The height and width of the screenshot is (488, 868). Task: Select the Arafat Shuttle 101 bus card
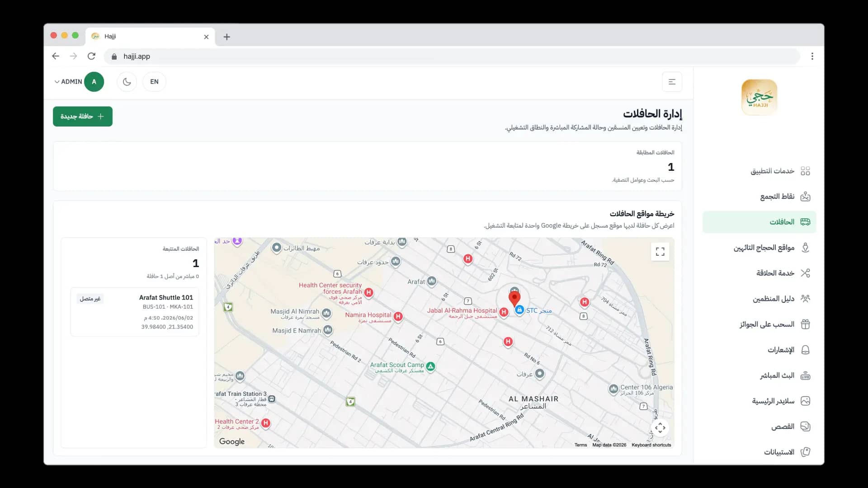point(135,312)
